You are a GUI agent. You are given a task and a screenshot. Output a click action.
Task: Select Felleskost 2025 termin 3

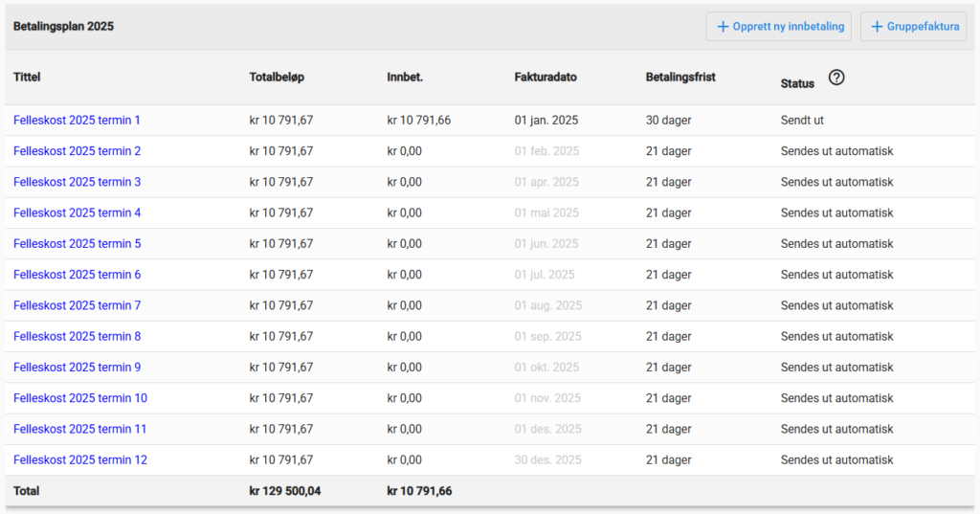[x=77, y=182]
